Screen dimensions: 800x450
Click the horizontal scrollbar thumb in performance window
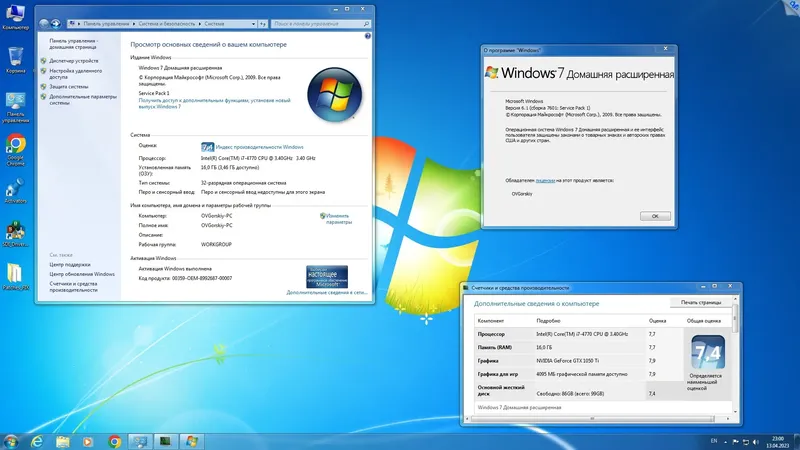coord(592,419)
